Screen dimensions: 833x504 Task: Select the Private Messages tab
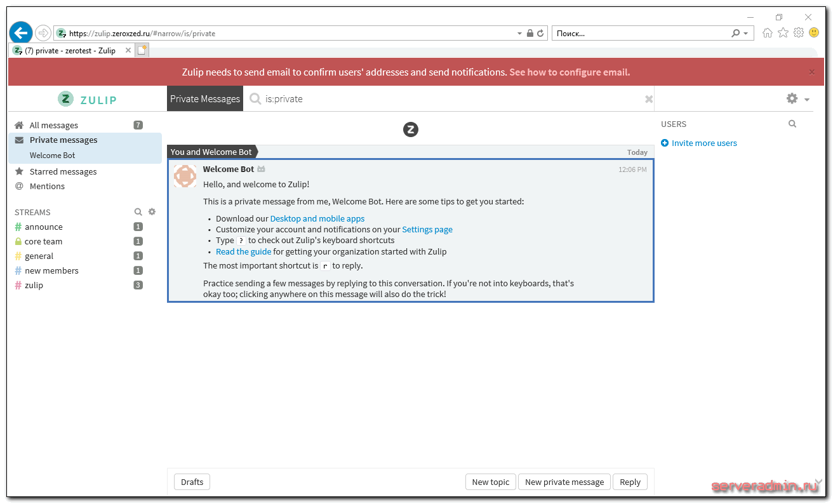coord(205,99)
